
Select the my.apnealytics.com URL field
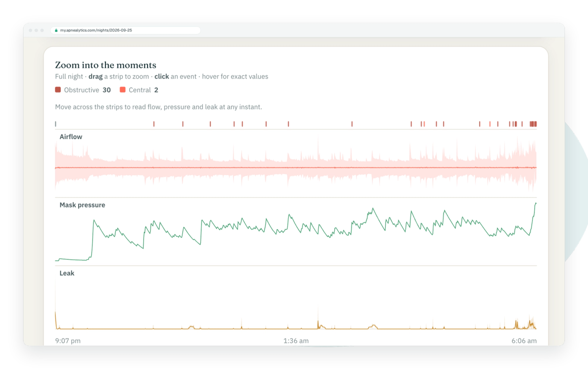click(x=126, y=30)
